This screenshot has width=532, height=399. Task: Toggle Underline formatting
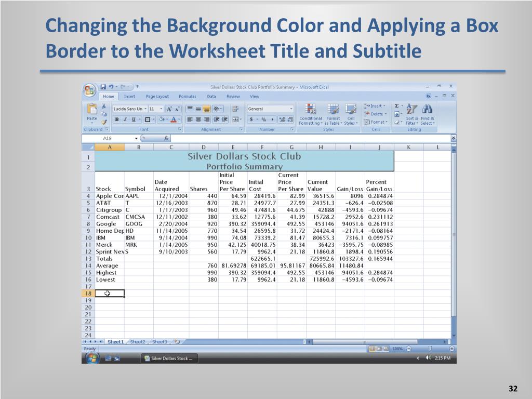[134, 119]
